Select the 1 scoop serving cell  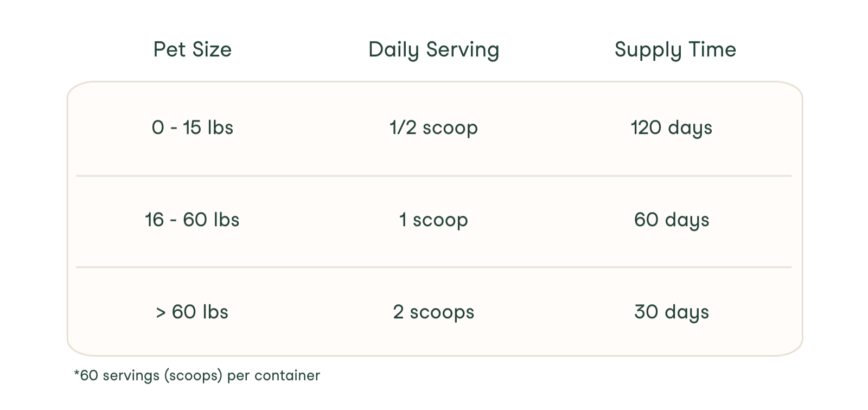tap(433, 220)
